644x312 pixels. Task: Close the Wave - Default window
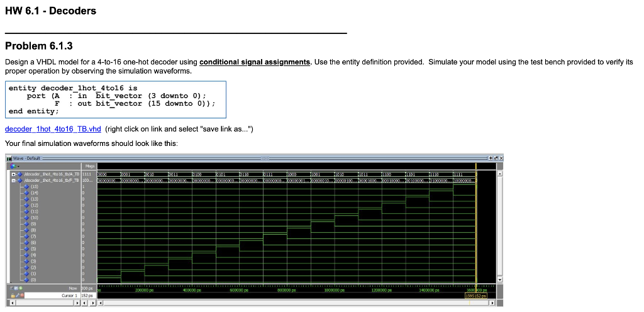click(x=501, y=158)
